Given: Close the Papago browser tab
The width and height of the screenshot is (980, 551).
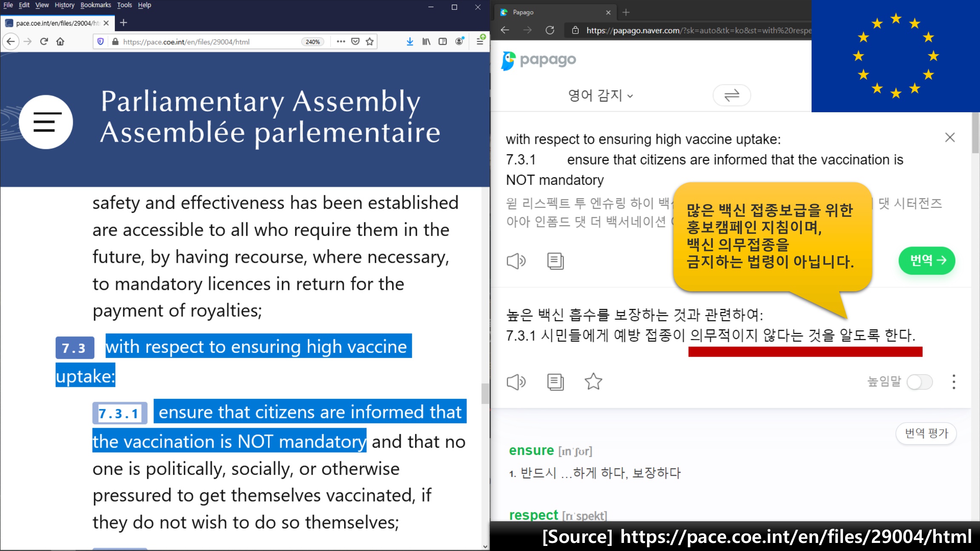Looking at the screenshot, I should pos(608,12).
